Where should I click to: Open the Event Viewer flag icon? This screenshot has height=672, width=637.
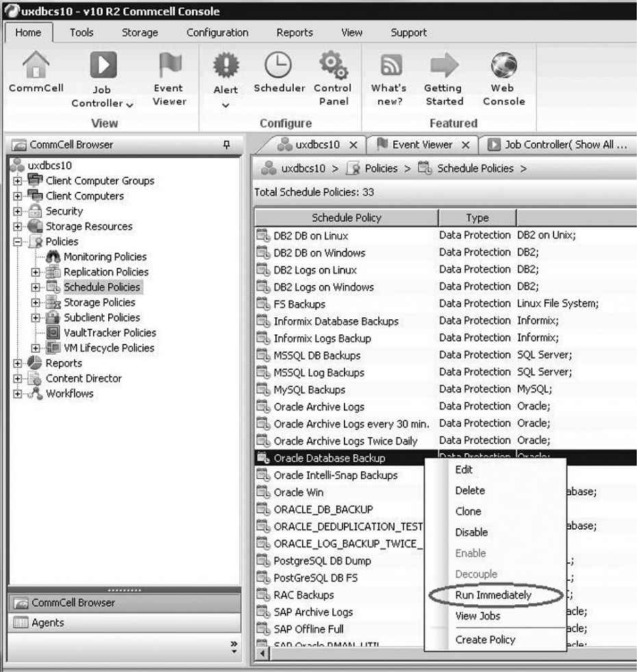click(170, 64)
